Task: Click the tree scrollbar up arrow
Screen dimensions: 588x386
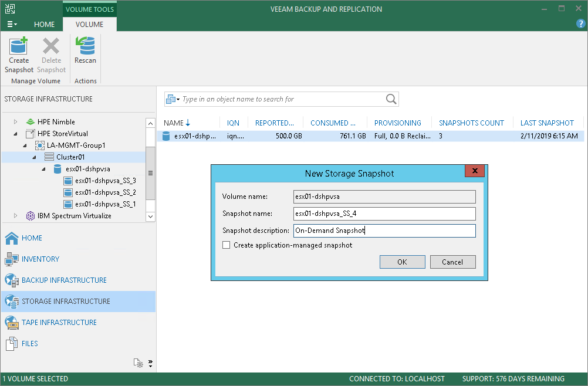Action: (150, 123)
